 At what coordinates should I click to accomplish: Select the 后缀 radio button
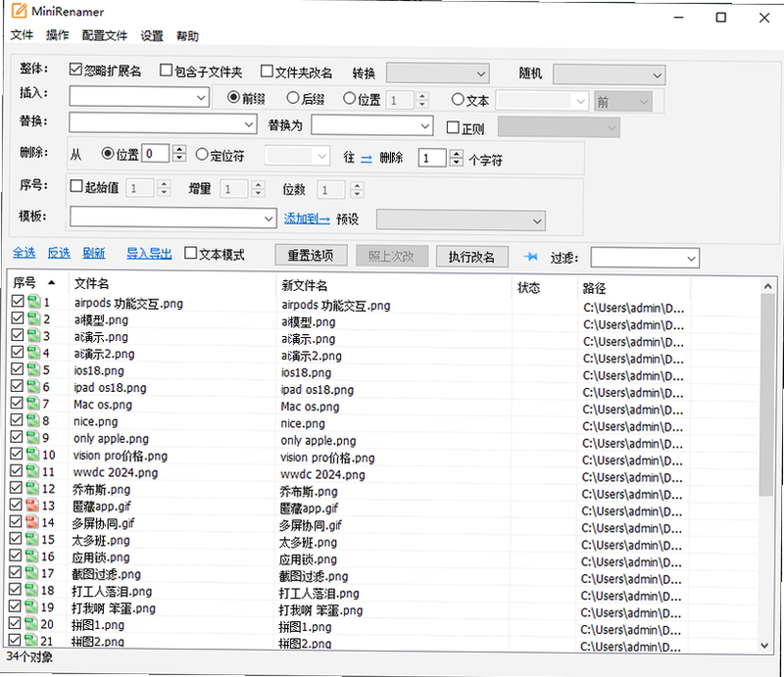tap(292, 98)
